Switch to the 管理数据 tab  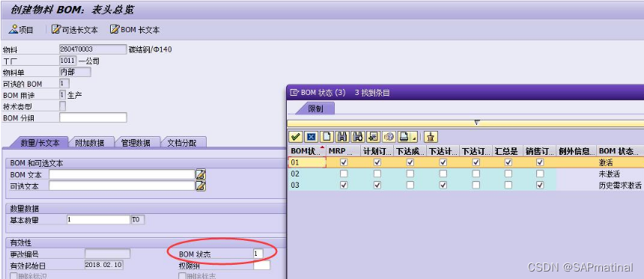pyautogui.click(x=136, y=143)
